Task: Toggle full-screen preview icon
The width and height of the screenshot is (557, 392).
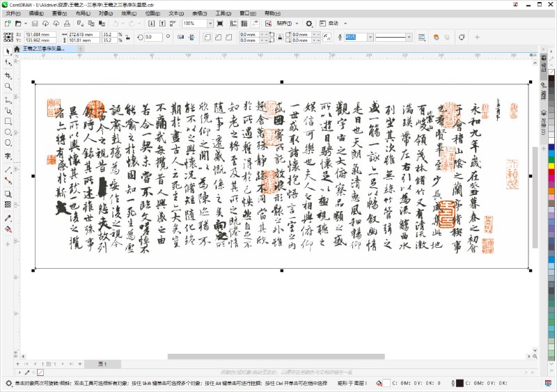Action: point(219,23)
